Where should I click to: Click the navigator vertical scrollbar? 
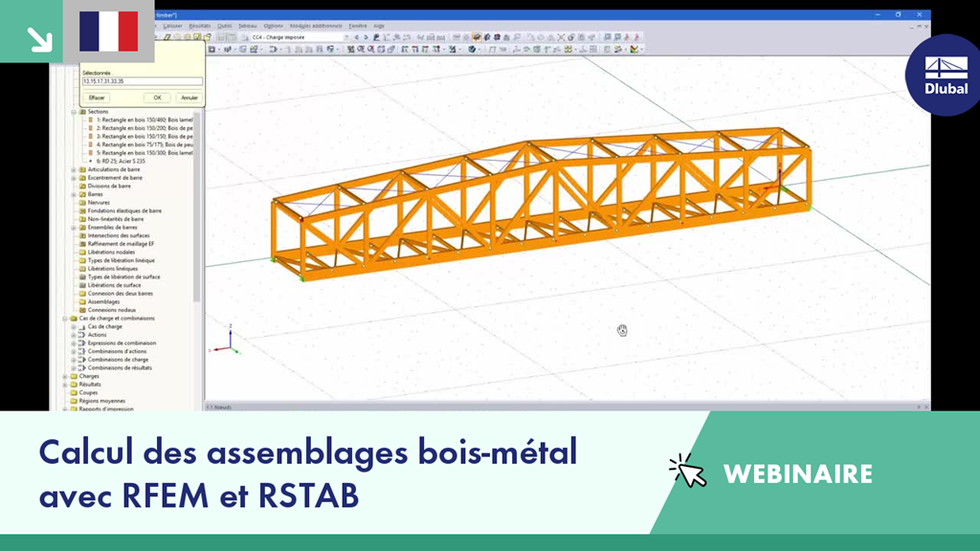coord(197,207)
